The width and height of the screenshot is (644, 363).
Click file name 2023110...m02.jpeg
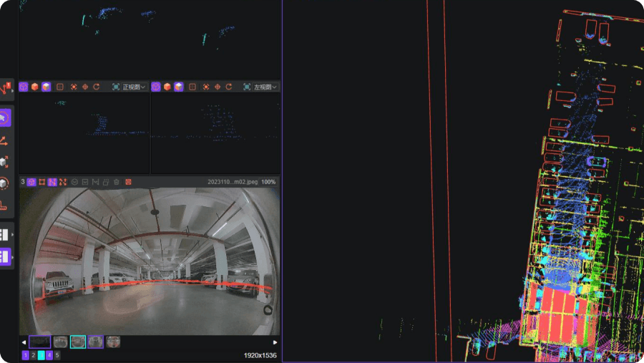click(233, 182)
